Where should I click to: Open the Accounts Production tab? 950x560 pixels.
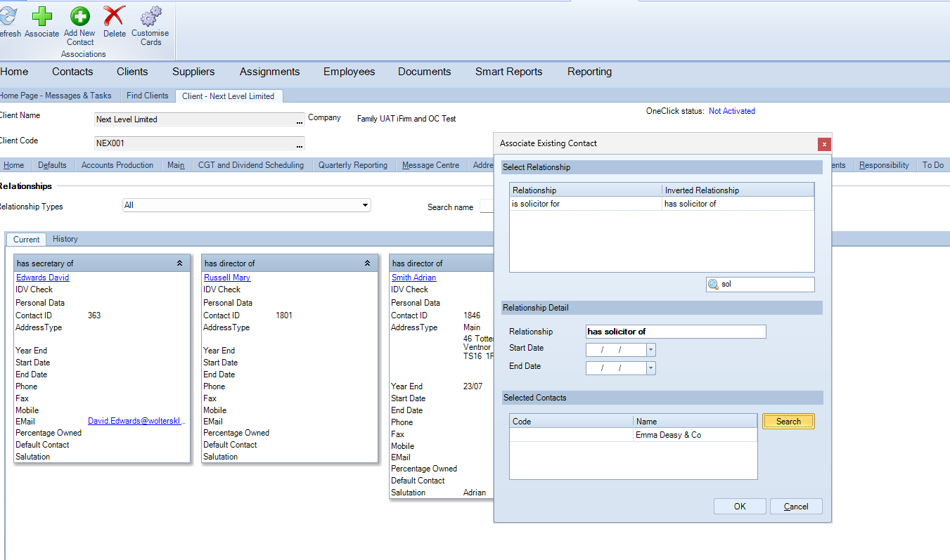click(x=117, y=165)
